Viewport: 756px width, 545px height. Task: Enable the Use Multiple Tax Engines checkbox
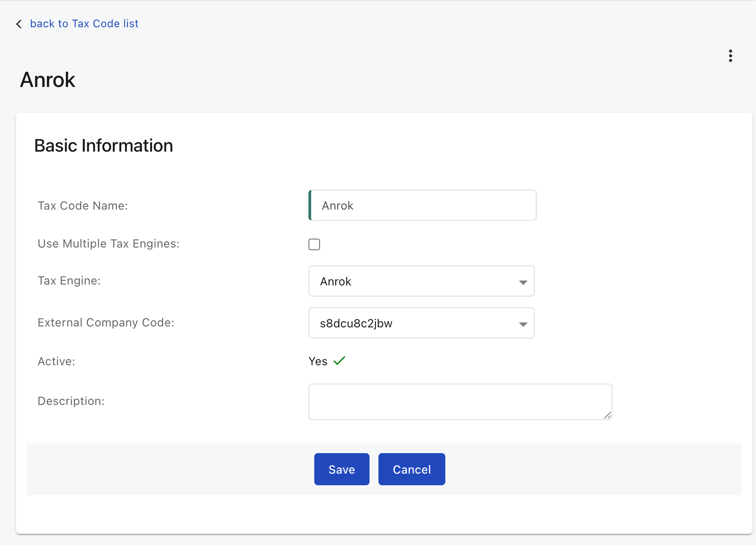point(314,244)
